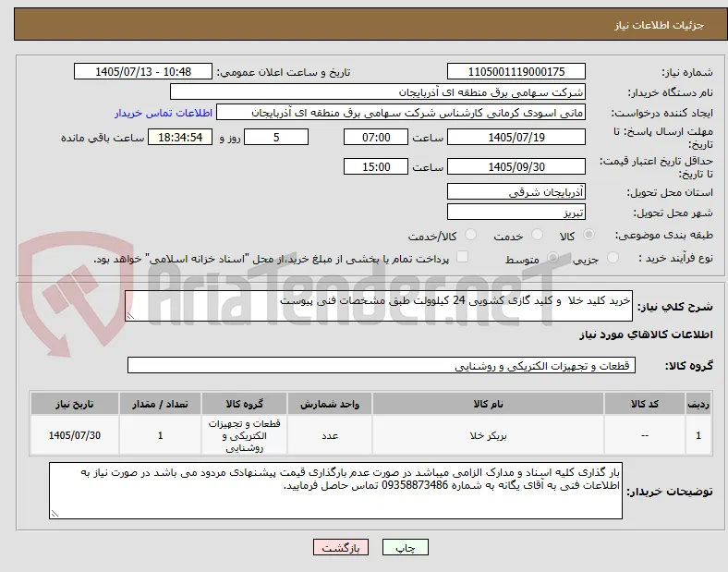Screen dimensions: 728x572
Task: Select the جزیی purchase type radio
Action: [x=613, y=257]
